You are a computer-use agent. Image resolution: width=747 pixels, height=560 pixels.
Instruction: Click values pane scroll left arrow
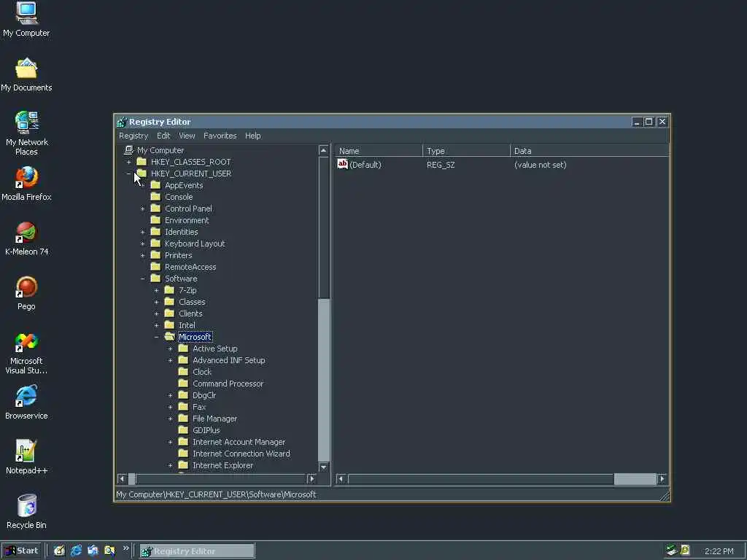341,478
